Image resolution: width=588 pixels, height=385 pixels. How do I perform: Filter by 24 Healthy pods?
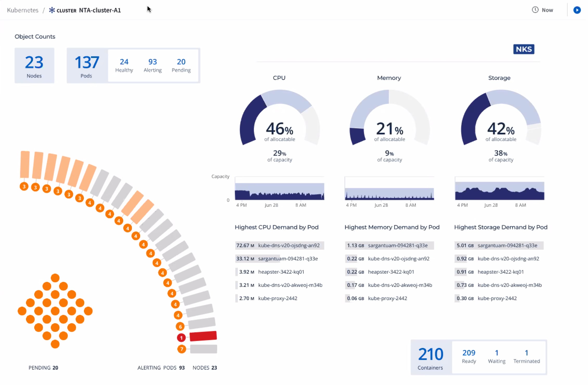(x=124, y=65)
